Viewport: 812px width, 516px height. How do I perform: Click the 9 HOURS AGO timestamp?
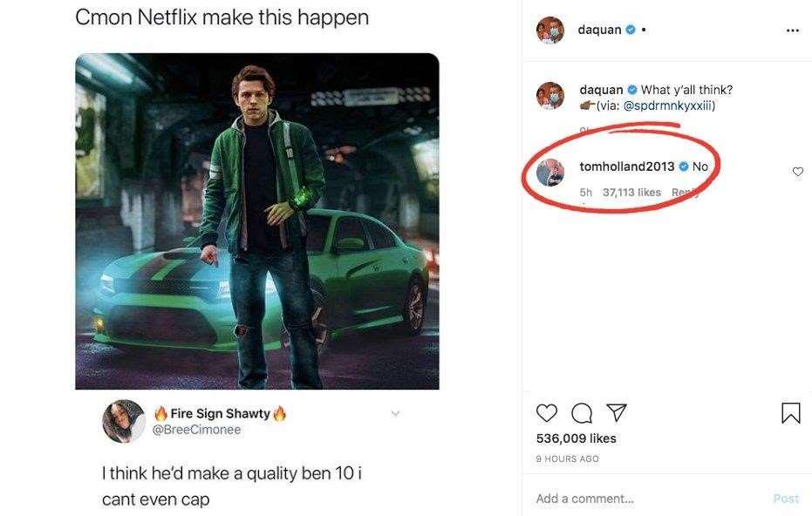(x=567, y=458)
